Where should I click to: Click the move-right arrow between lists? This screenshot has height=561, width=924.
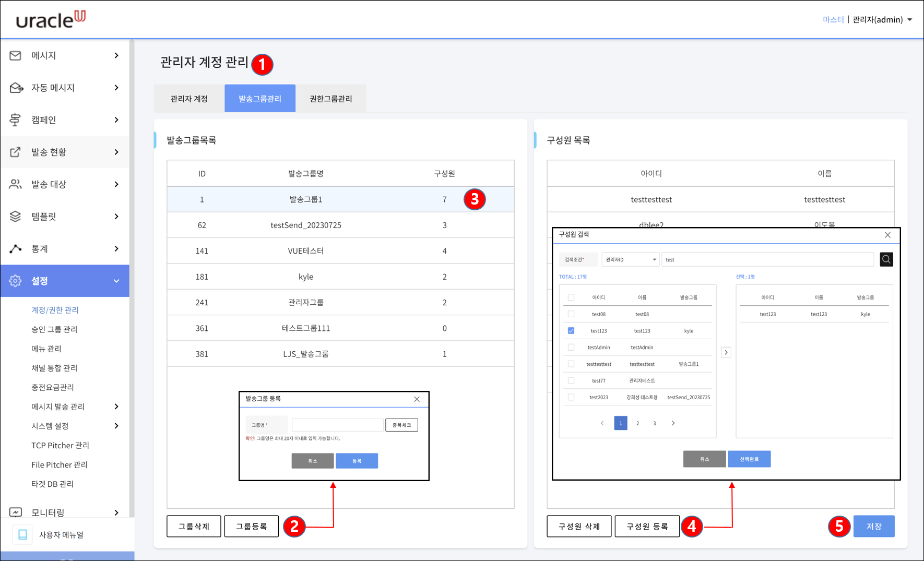(726, 352)
